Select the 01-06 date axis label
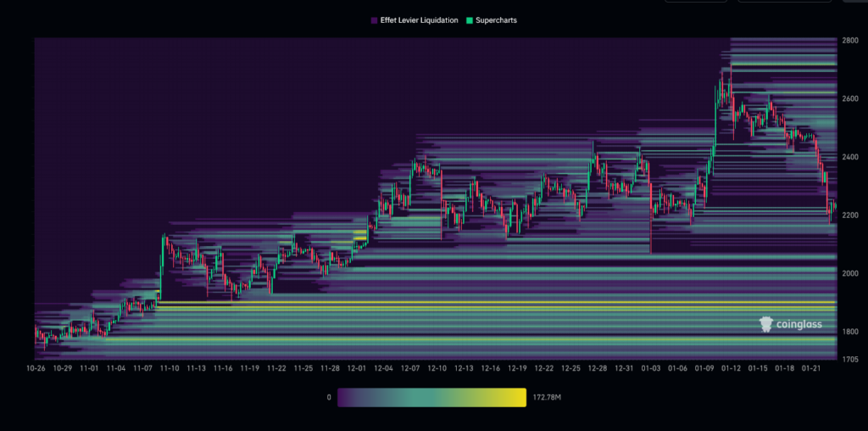 click(x=677, y=368)
